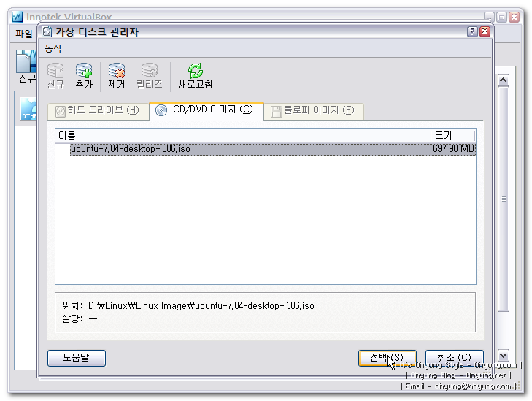Screen dimensions: 532x401
Task: Switch to 플로피 이미지 (F) tab
Action: (313, 111)
